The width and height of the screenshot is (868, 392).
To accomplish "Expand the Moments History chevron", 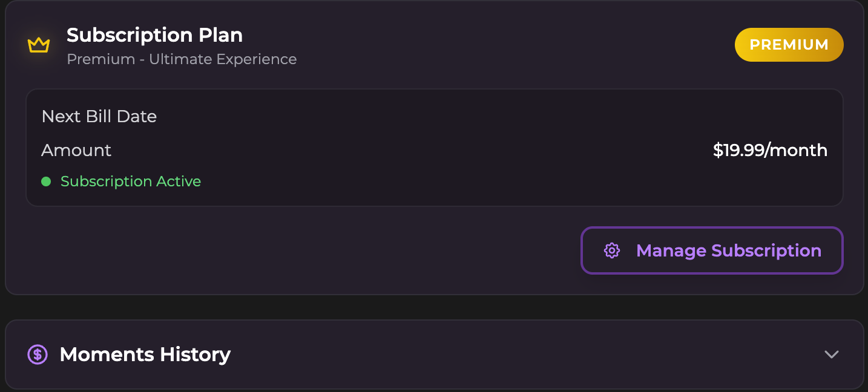I will [x=832, y=354].
